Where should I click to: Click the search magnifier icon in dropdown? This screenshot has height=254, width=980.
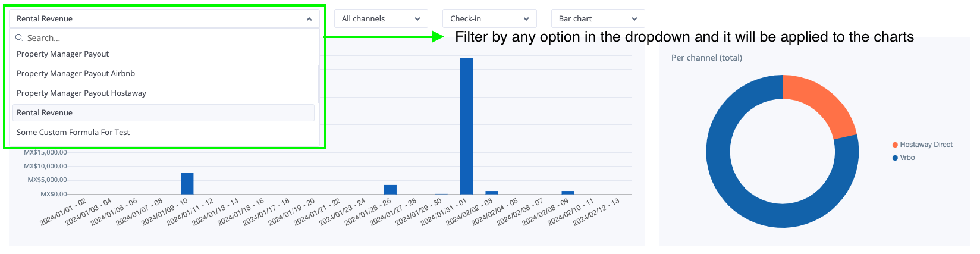click(x=19, y=37)
